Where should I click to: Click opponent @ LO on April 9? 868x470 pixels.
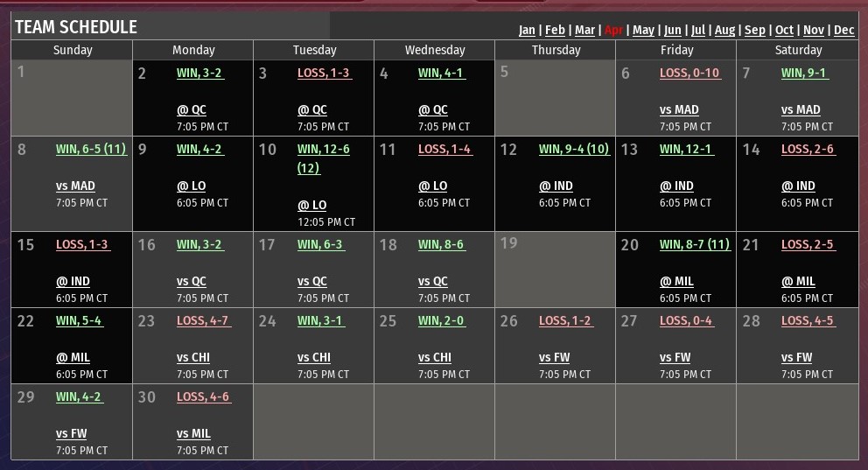192,186
